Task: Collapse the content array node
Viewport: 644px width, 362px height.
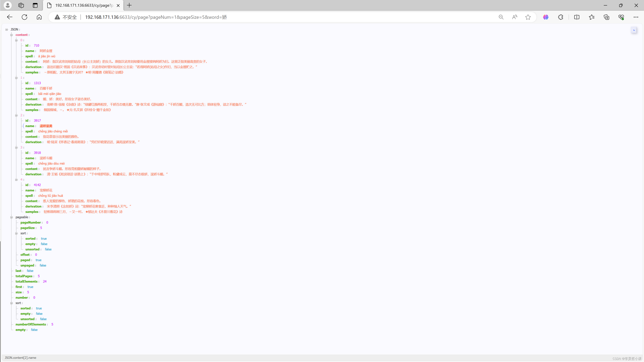Action: click(12, 35)
